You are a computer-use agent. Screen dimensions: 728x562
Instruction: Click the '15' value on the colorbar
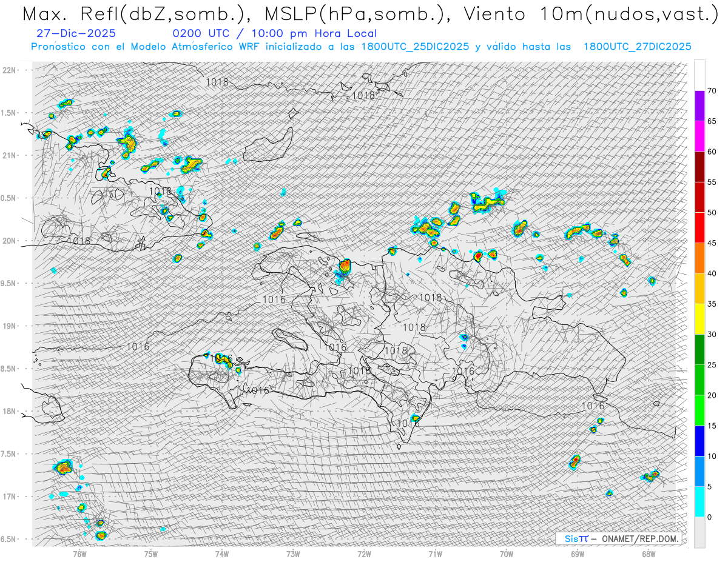[712, 426]
